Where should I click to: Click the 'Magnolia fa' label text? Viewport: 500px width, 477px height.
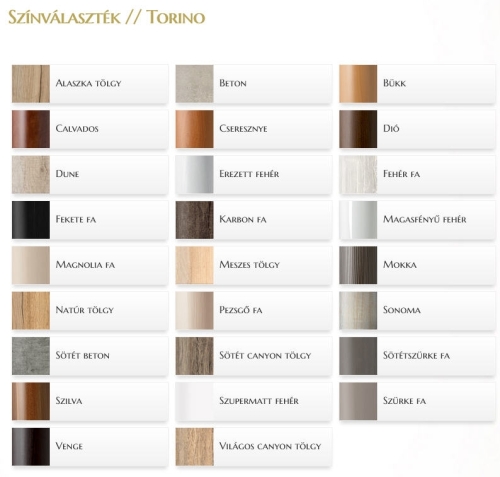85,265
